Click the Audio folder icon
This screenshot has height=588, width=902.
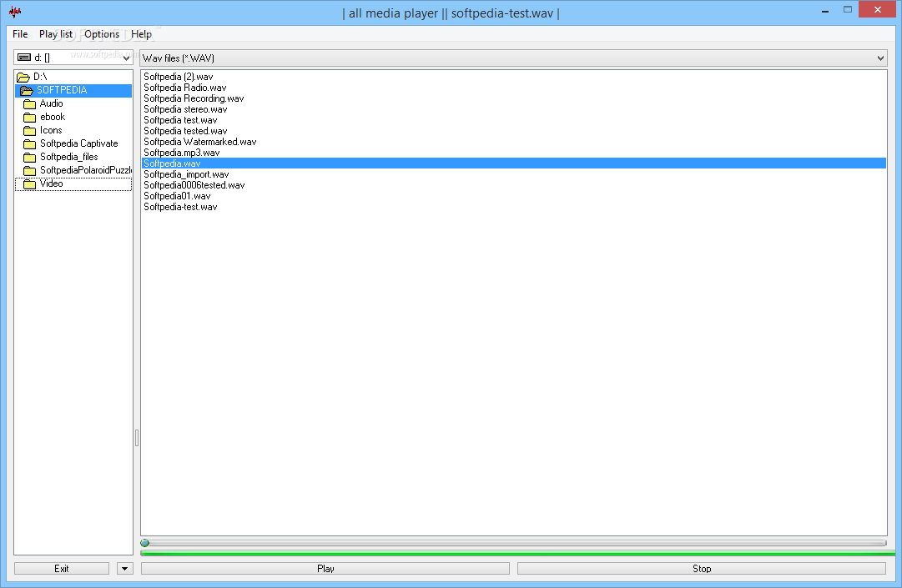click(x=29, y=104)
